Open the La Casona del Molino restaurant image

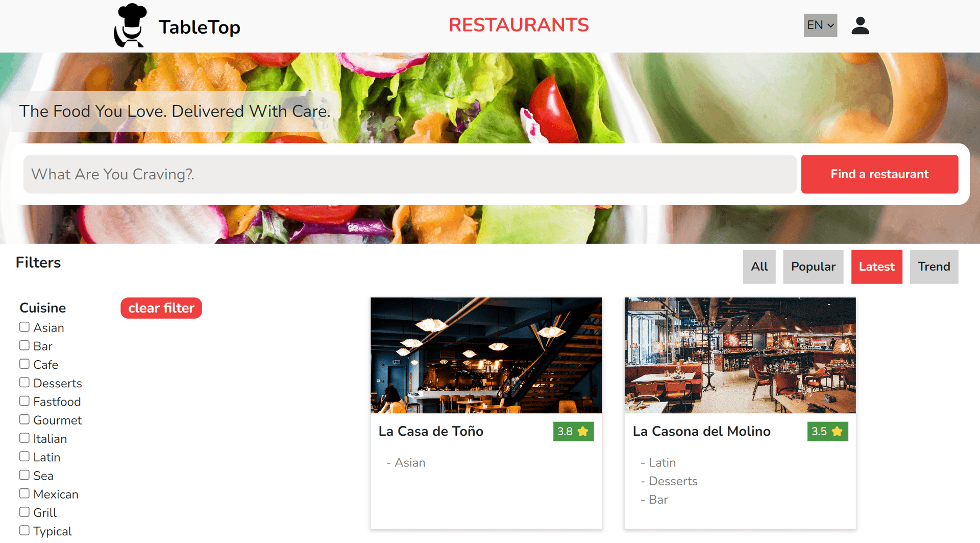click(740, 356)
